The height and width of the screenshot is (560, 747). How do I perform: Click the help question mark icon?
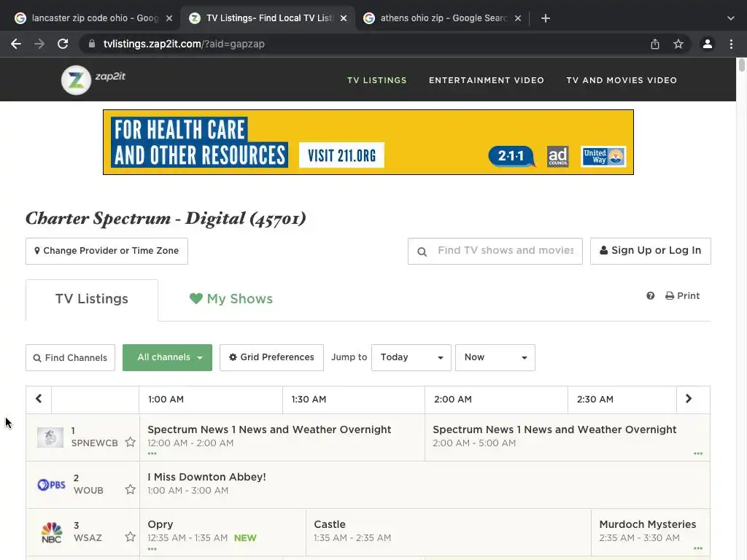point(650,296)
